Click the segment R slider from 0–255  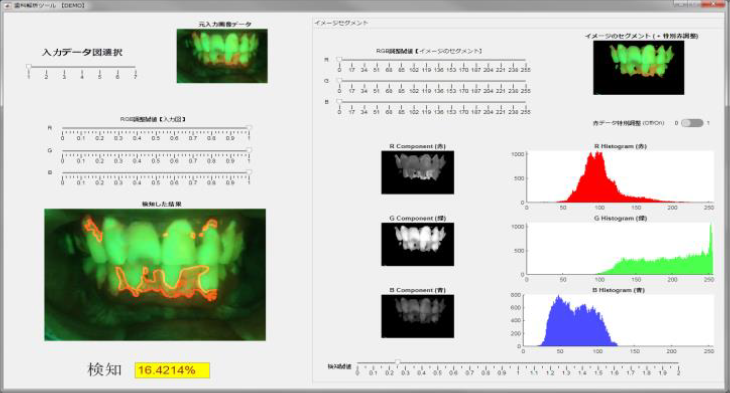[x=432, y=60]
